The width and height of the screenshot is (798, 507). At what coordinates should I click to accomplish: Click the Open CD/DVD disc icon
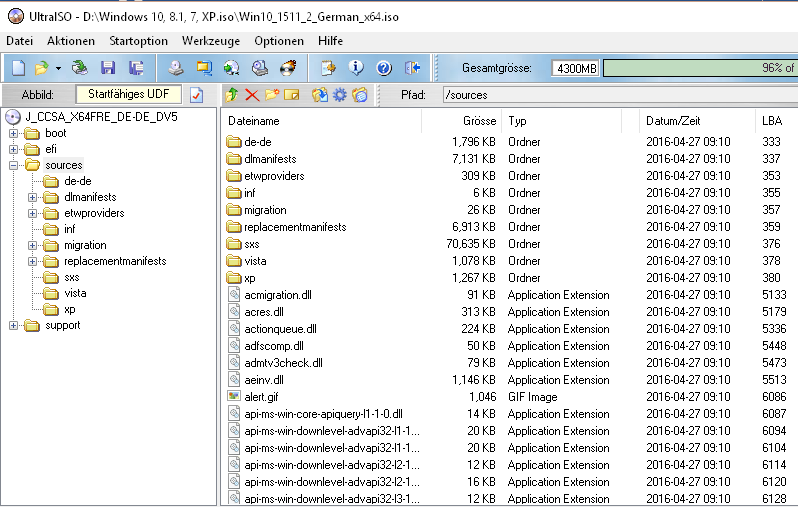pyautogui.click(x=79, y=68)
